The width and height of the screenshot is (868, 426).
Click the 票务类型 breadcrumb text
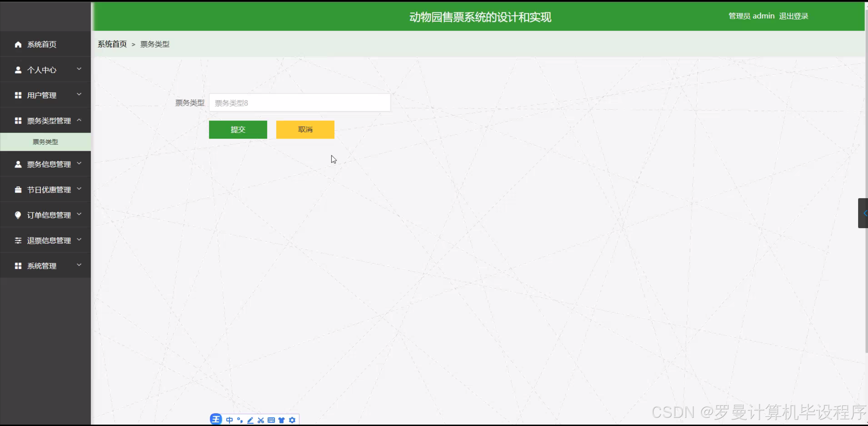click(x=155, y=44)
